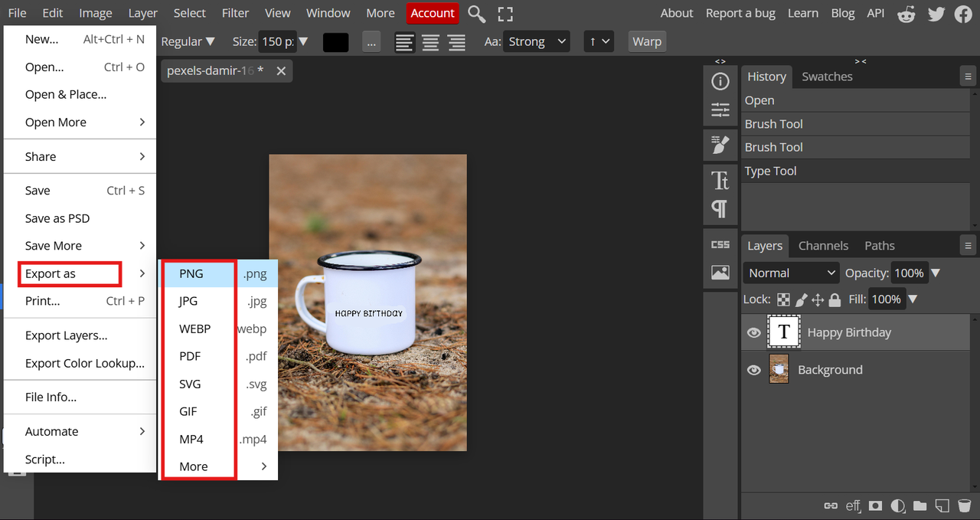Image resolution: width=980 pixels, height=520 pixels.
Task: Hide the Happy Birthday layer
Action: pos(753,332)
